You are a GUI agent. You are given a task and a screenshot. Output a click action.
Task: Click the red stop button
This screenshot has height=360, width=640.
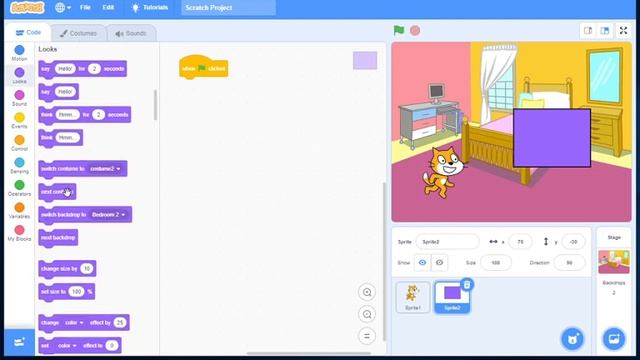(x=415, y=31)
